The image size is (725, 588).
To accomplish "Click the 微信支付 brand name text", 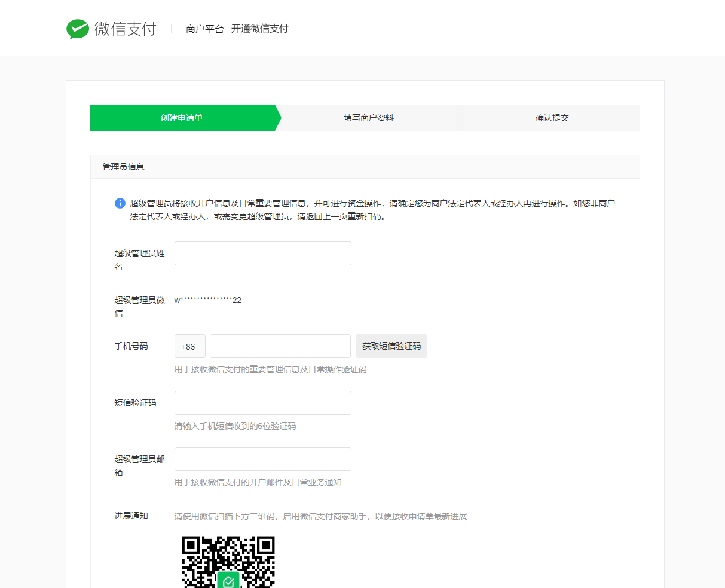I will click(126, 29).
